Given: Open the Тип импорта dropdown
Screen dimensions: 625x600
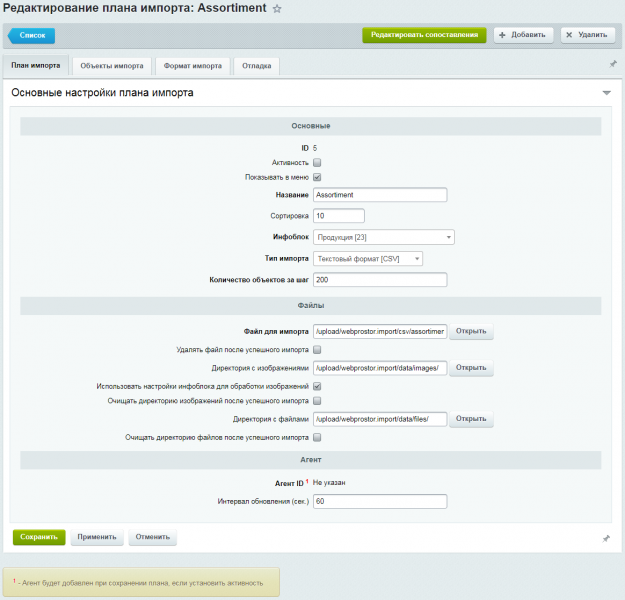Looking at the screenshot, I should pos(368,259).
